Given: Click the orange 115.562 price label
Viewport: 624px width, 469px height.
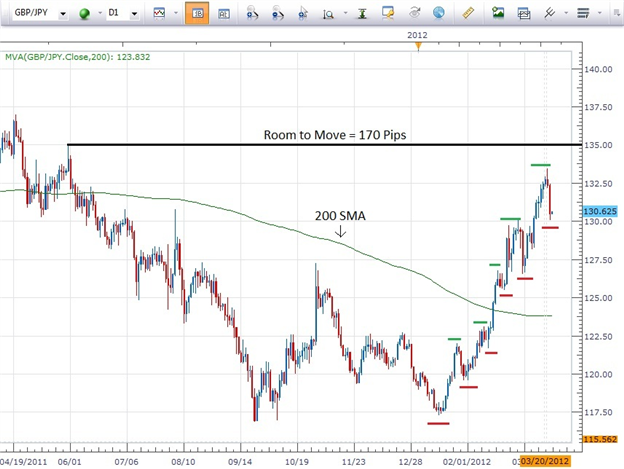Looking at the screenshot, I should (x=600, y=439).
